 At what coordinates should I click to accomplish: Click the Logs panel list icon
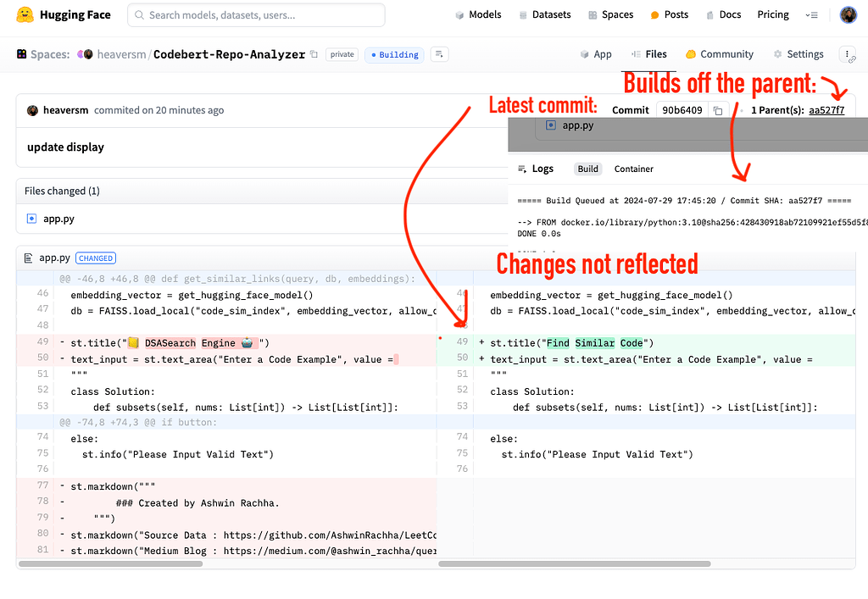pos(520,169)
